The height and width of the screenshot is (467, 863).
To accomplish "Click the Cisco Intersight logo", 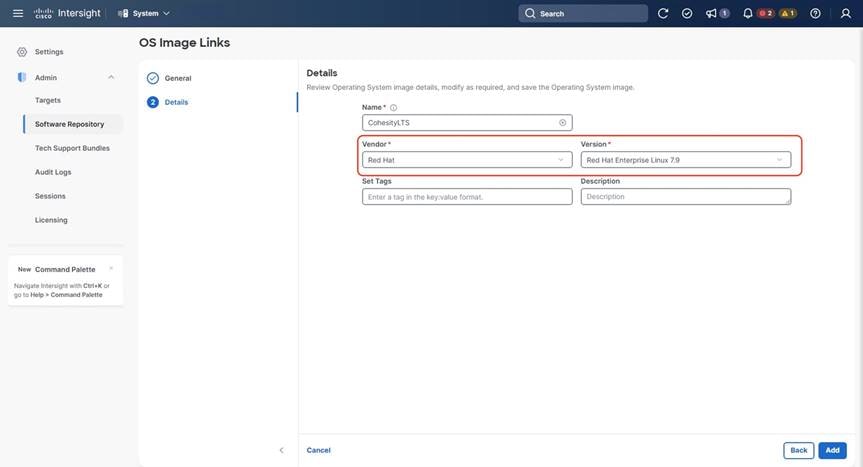I will click(67, 13).
